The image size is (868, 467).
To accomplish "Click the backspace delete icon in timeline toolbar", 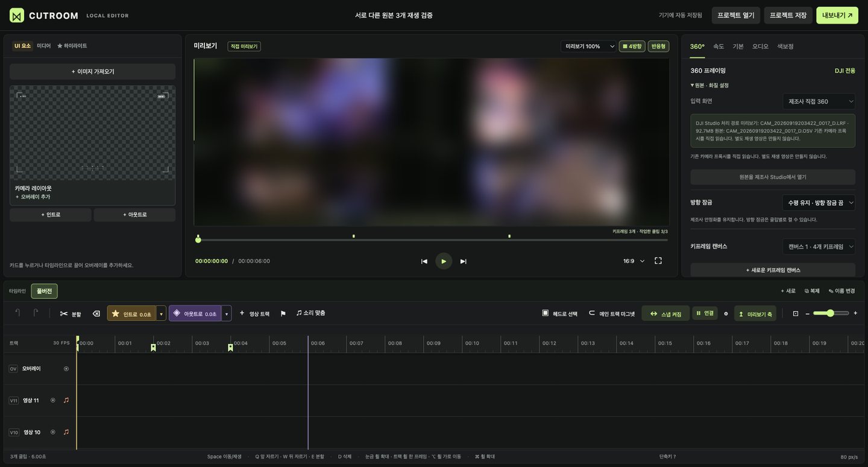I will [x=96, y=314].
